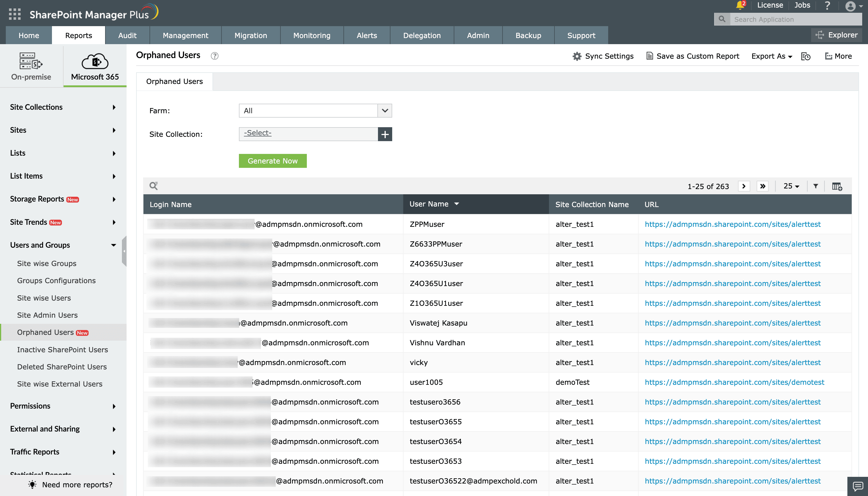
Task: Open the More options menu
Action: click(838, 56)
